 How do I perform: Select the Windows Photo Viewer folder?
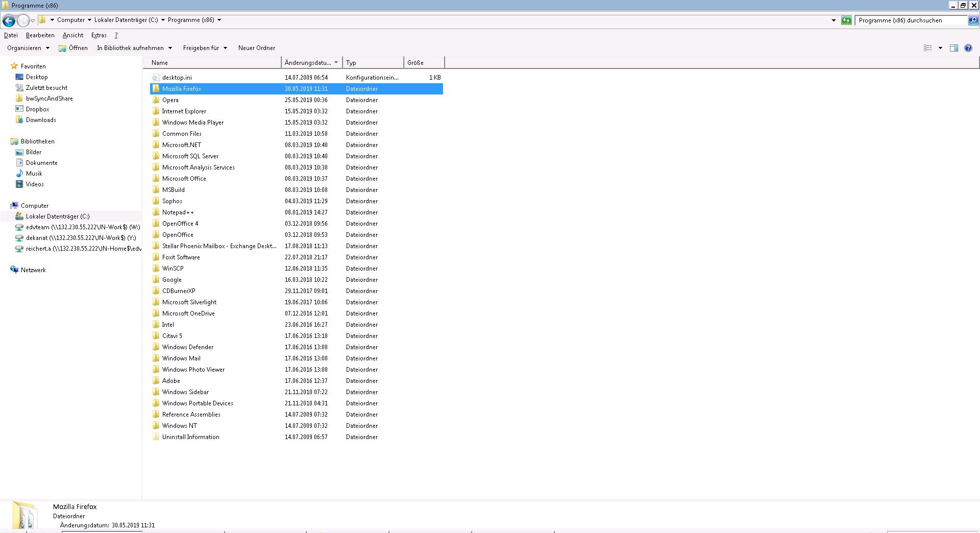click(193, 370)
